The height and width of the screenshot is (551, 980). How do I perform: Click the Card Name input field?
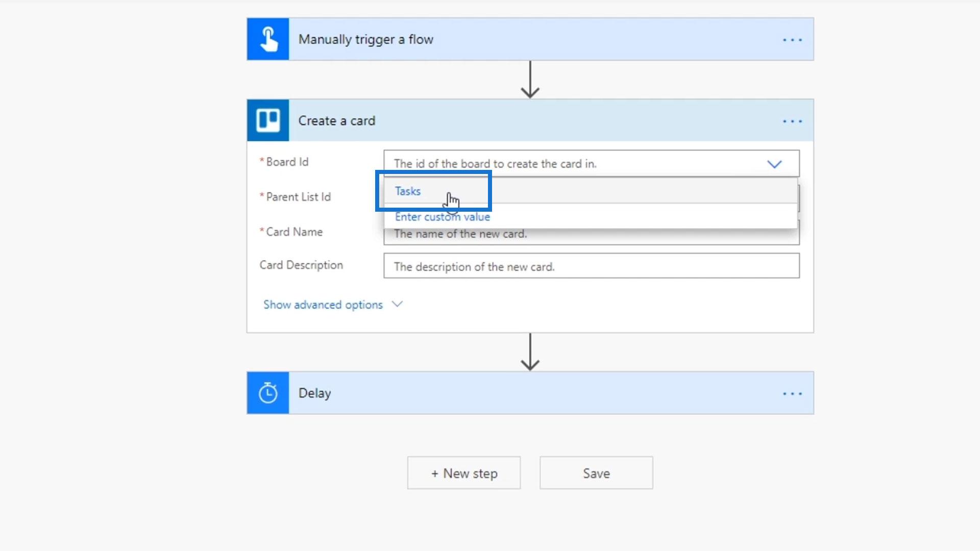[591, 238]
